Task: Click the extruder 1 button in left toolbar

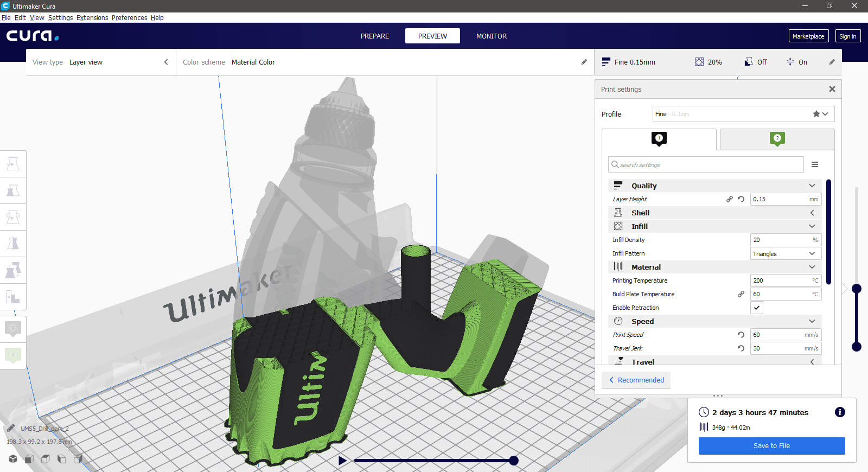Action: coord(13,329)
